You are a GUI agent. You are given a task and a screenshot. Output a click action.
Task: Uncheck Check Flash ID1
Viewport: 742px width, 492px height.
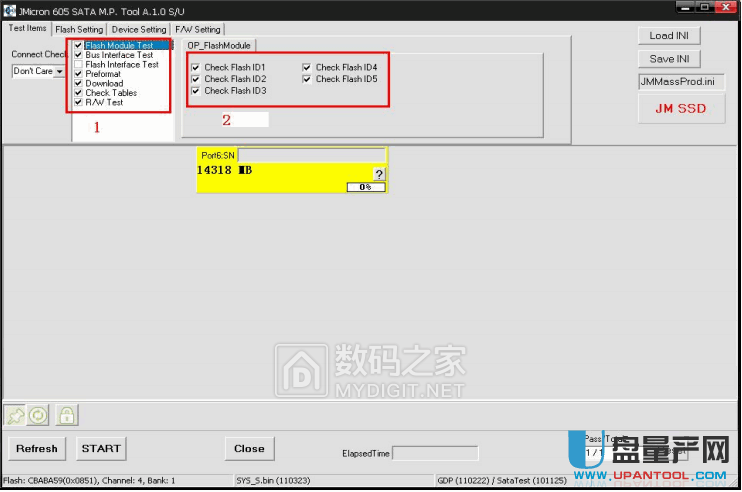tap(195, 67)
